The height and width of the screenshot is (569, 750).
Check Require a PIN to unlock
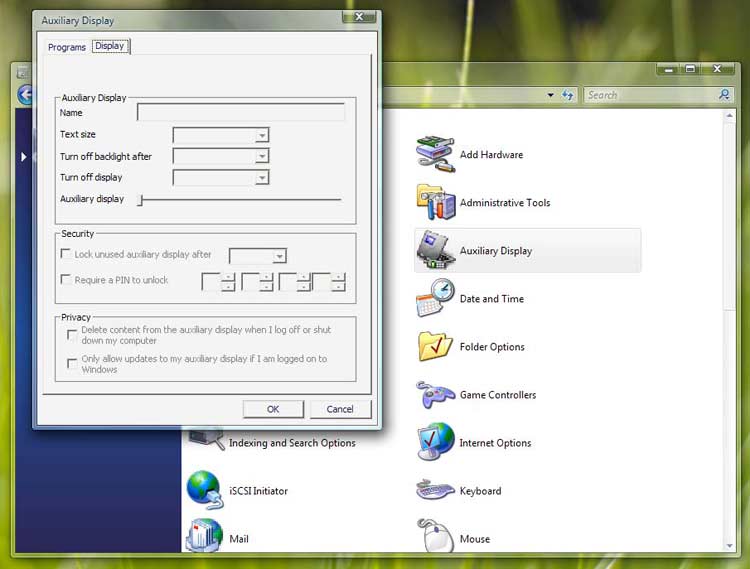[x=66, y=280]
